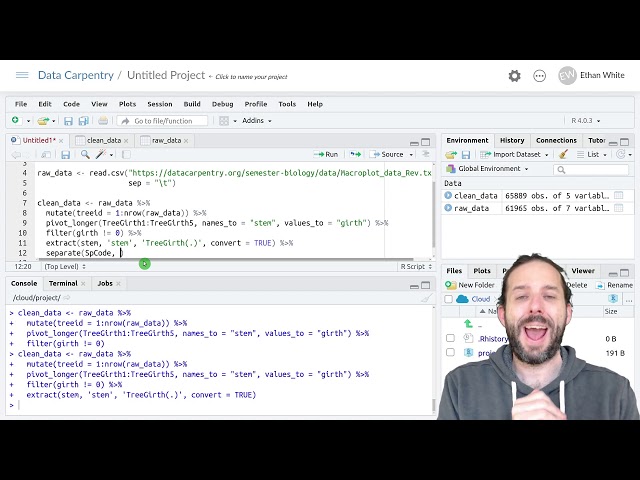Open the Code menu

[71, 104]
